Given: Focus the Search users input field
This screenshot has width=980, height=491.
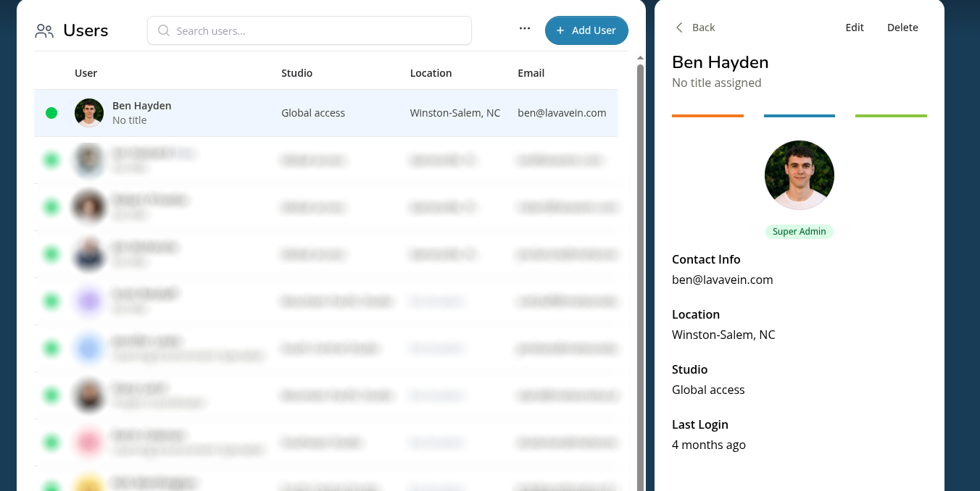Looking at the screenshot, I should (x=310, y=30).
